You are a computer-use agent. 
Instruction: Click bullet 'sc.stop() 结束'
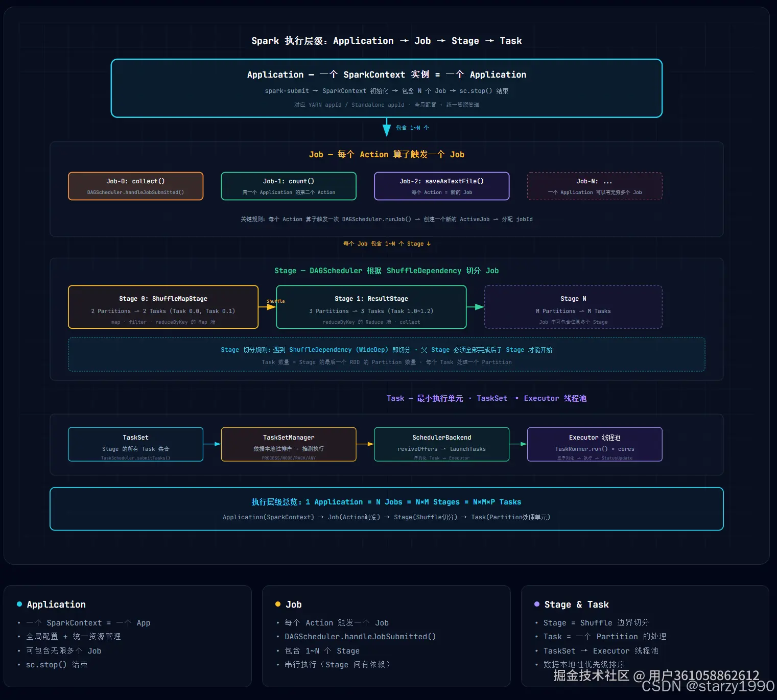pos(57,665)
